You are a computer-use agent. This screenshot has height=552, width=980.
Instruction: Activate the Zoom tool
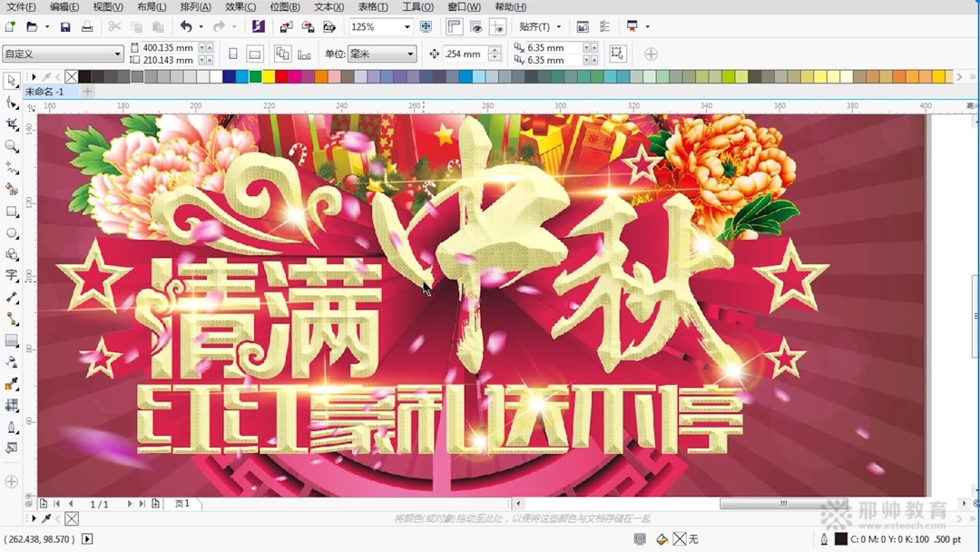11,145
